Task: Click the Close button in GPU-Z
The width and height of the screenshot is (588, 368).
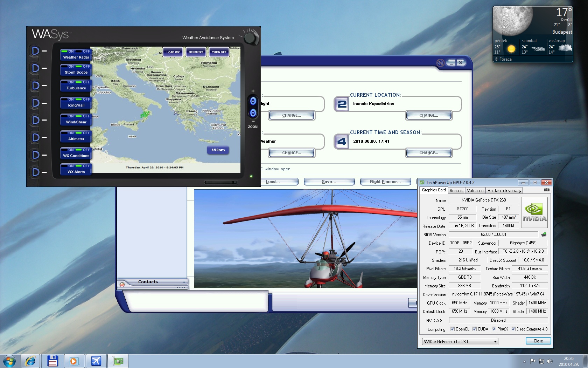Action: pos(538,341)
